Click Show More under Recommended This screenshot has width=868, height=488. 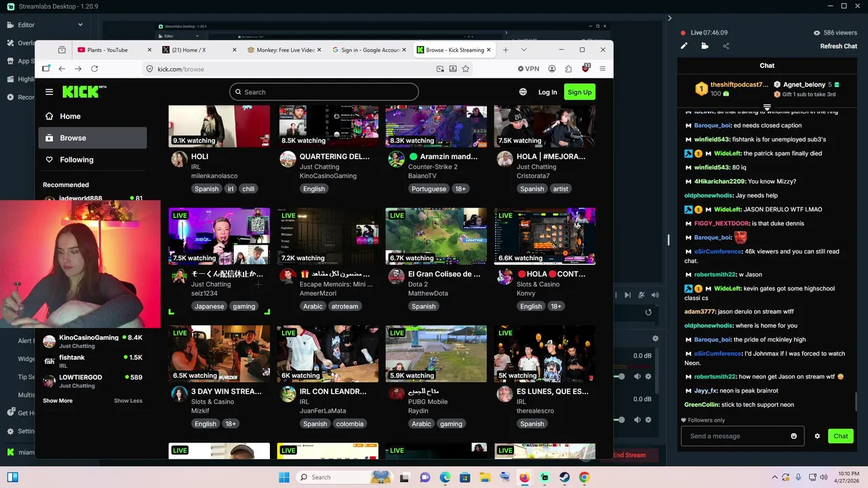click(58, 401)
